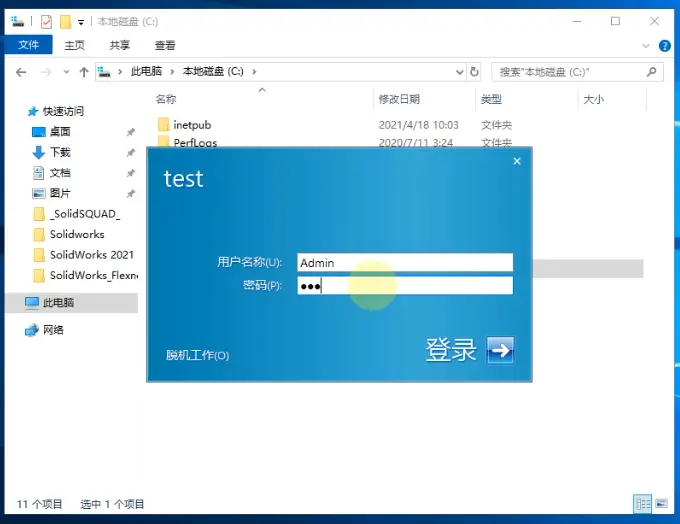Open 快速访问 Quick Access in sidebar
680x524 pixels.
click(63, 111)
